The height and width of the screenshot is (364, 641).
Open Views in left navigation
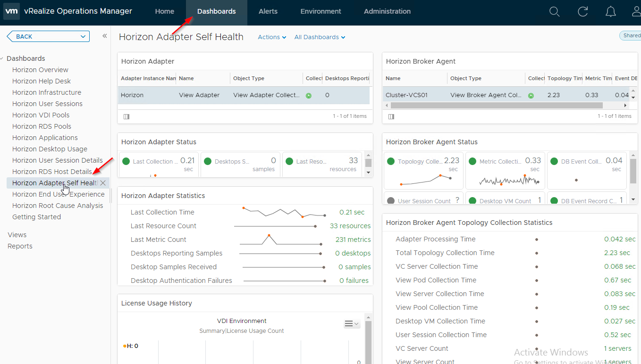pos(17,235)
